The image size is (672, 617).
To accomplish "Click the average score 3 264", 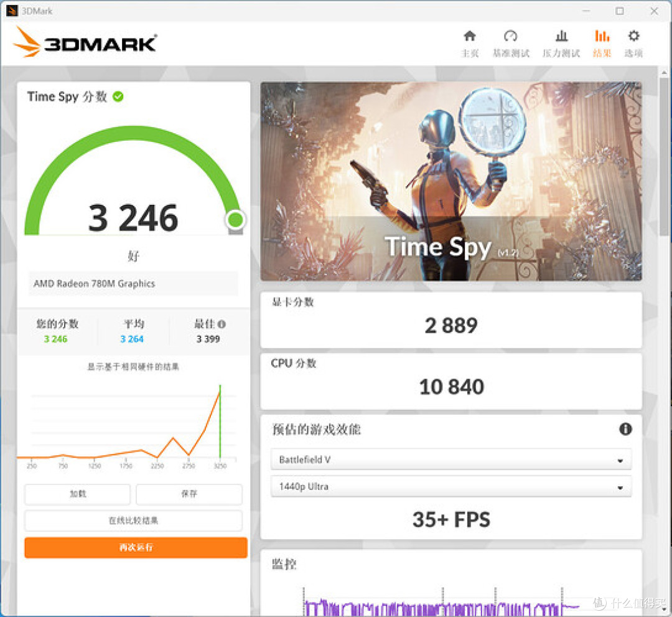I will coord(132,339).
